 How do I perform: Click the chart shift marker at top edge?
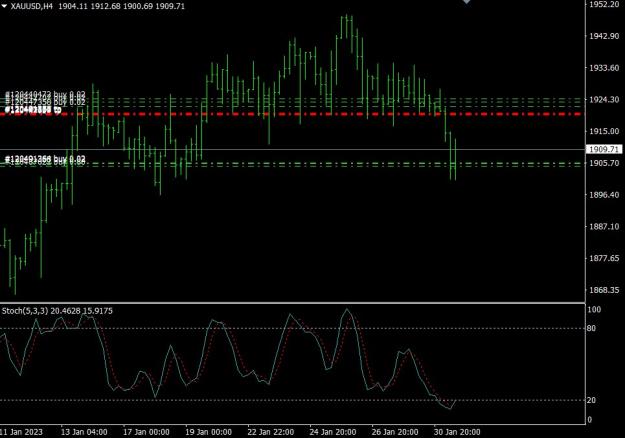466,2
